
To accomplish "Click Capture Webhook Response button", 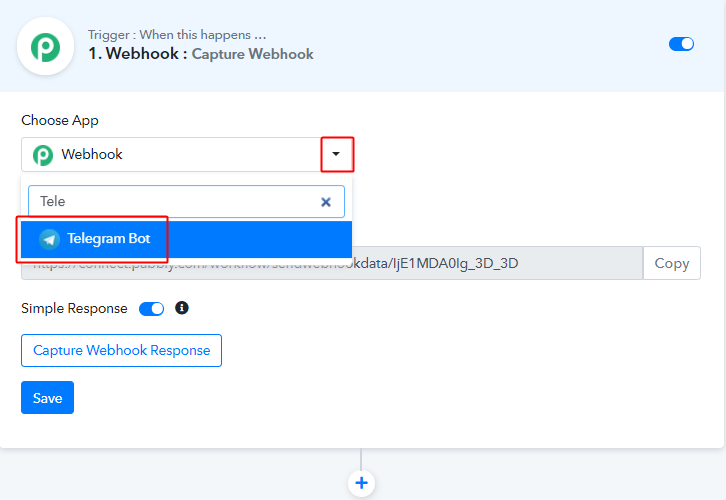I will pos(121,350).
